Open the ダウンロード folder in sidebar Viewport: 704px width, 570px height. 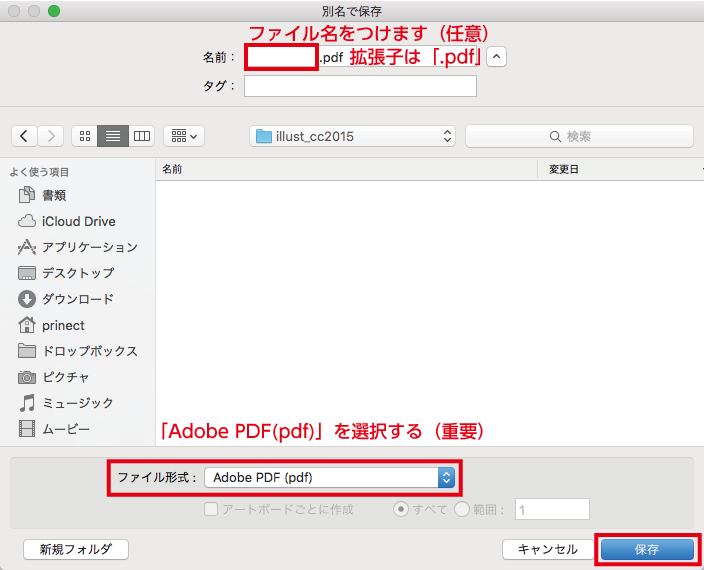[77, 299]
